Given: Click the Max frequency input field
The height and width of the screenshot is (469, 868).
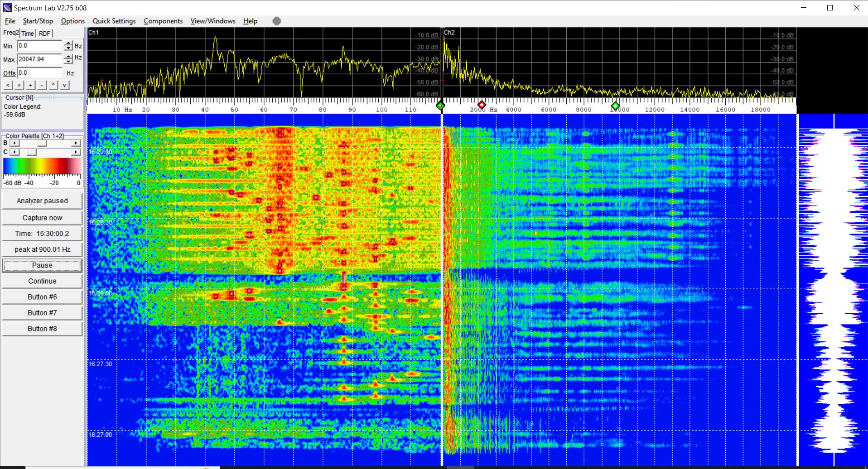Looking at the screenshot, I should coord(39,59).
